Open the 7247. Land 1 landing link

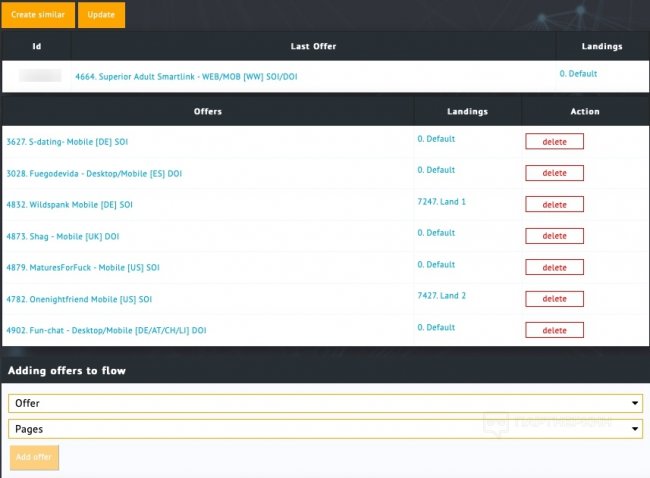(x=442, y=202)
